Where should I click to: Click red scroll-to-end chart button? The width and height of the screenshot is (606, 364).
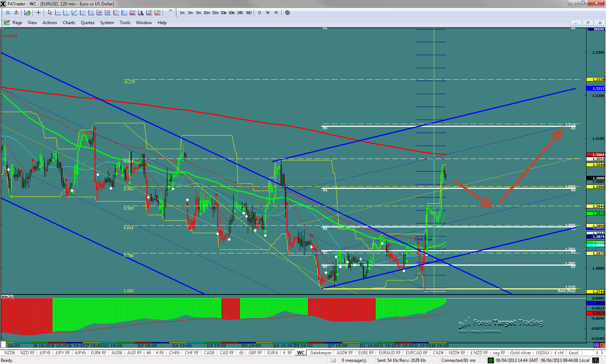tap(602, 345)
